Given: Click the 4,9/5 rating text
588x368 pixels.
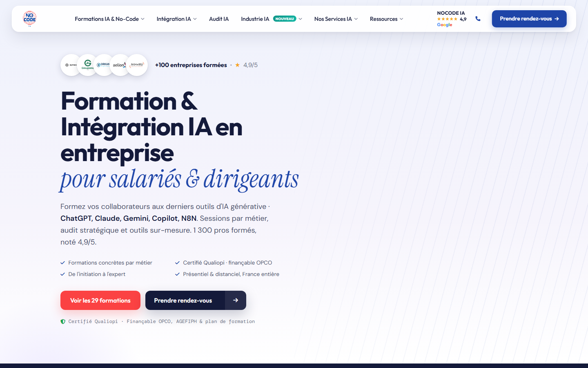Looking at the screenshot, I should tap(250, 65).
